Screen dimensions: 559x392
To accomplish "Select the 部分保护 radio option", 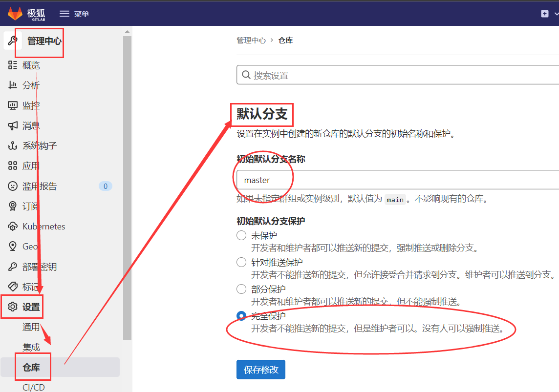I will (x=241, y=289).
